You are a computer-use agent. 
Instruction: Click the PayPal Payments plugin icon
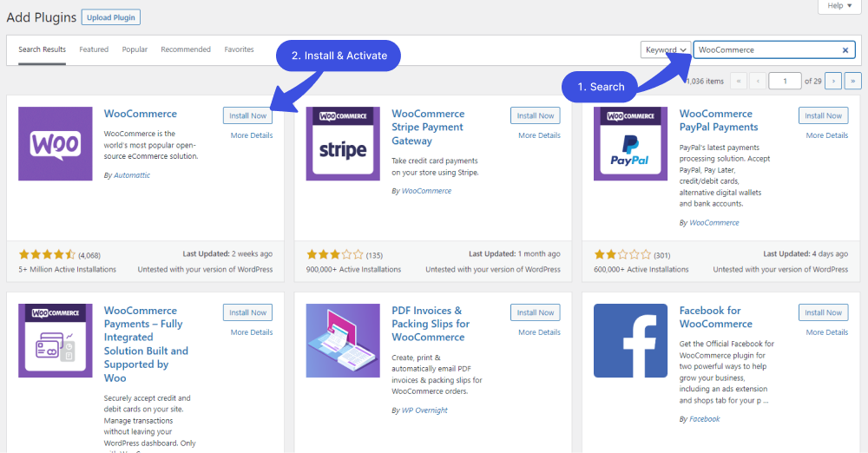click(630, 143)
